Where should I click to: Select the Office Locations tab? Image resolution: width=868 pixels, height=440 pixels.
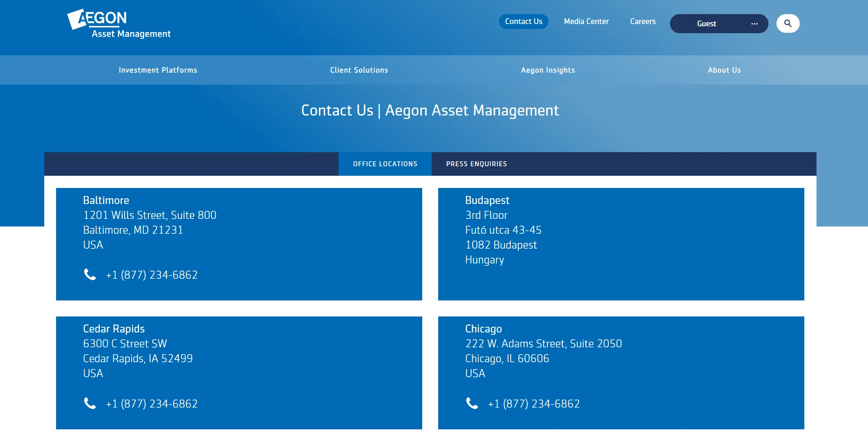385,164
